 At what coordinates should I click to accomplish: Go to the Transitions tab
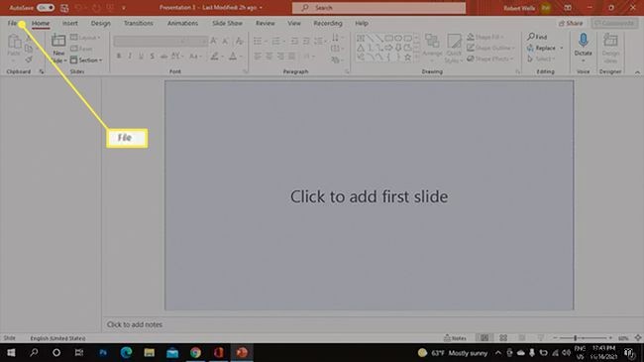point(139,24)
